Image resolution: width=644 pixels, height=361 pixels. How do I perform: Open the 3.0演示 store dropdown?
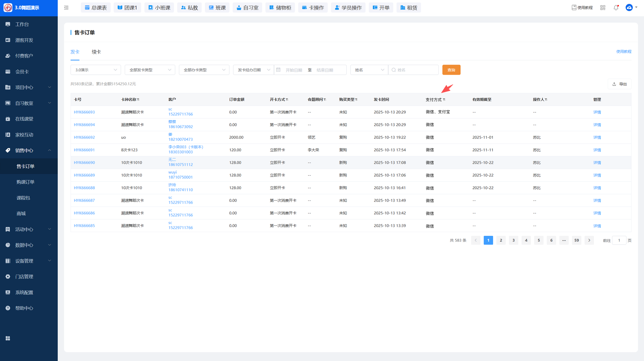click(x=95, y=70)
